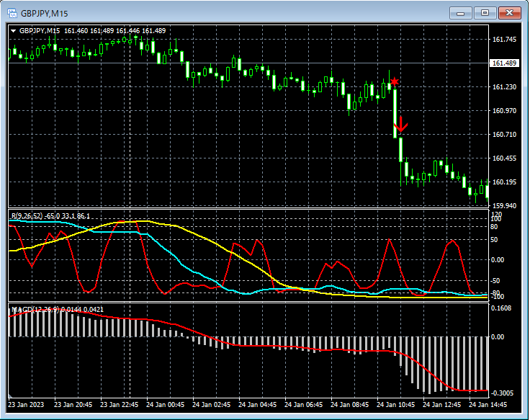Click the chart window icon in title bar
This screenshot has height=420, width=530.
(12, 12)
